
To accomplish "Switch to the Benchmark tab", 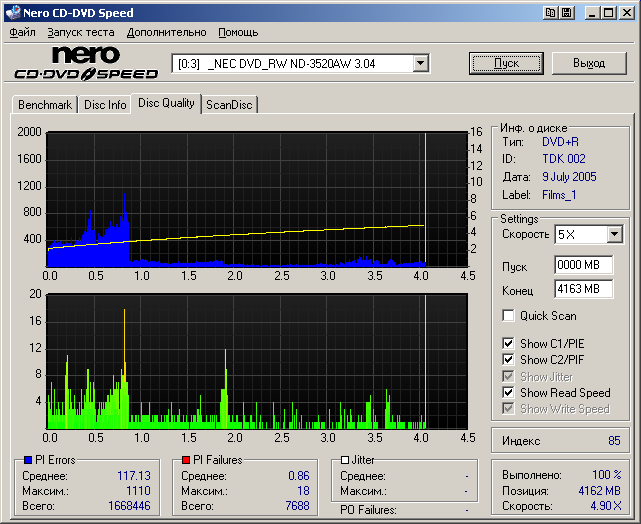I will (45, 104).
